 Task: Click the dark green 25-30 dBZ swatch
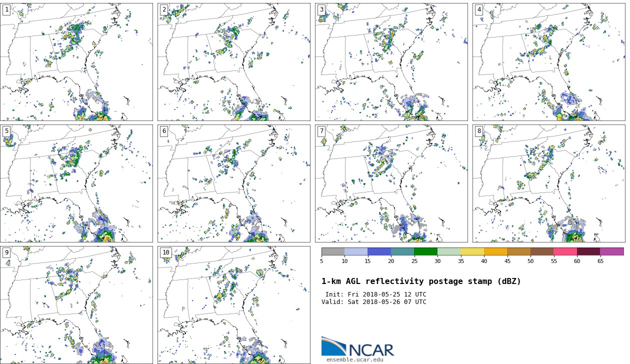(426, 251)
